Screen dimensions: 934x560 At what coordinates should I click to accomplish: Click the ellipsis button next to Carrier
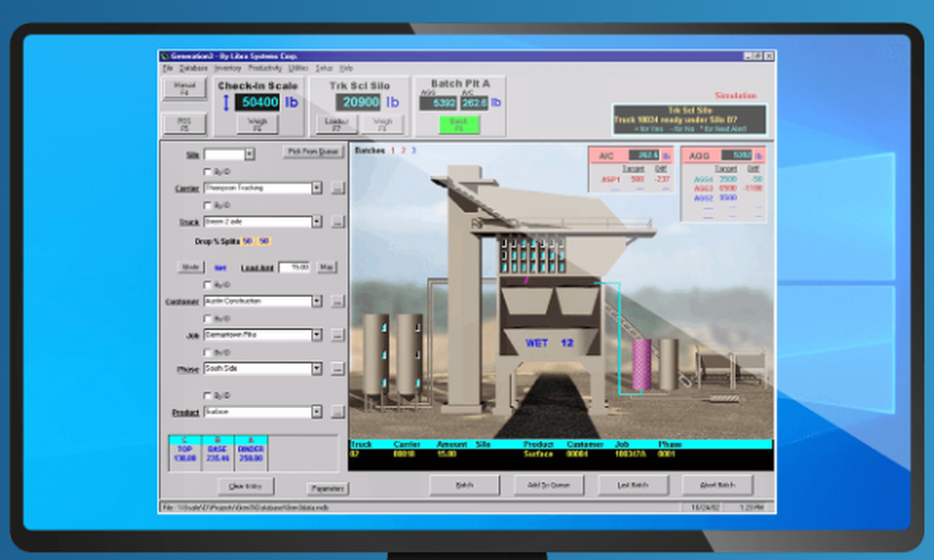(x=337, y=188)
